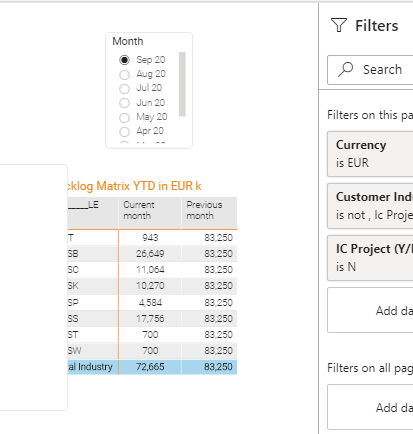The image size is (413, 434).
Task: Open the IC Project filter card
Action: pos(370,258)
